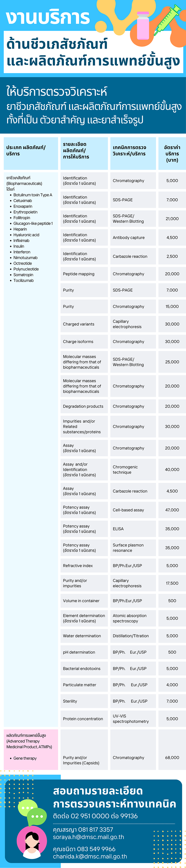Image resolution: width=186 pixels, height=868 pixels.
Task: Click the dark green speech bubble
Action: 37,816
